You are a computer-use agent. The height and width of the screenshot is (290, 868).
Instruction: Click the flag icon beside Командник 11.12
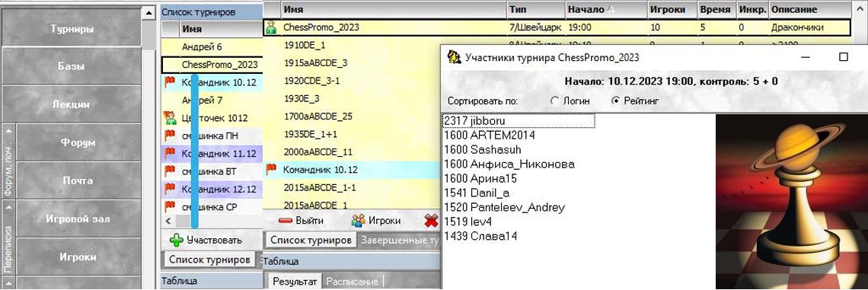click(x=170, y=153)
